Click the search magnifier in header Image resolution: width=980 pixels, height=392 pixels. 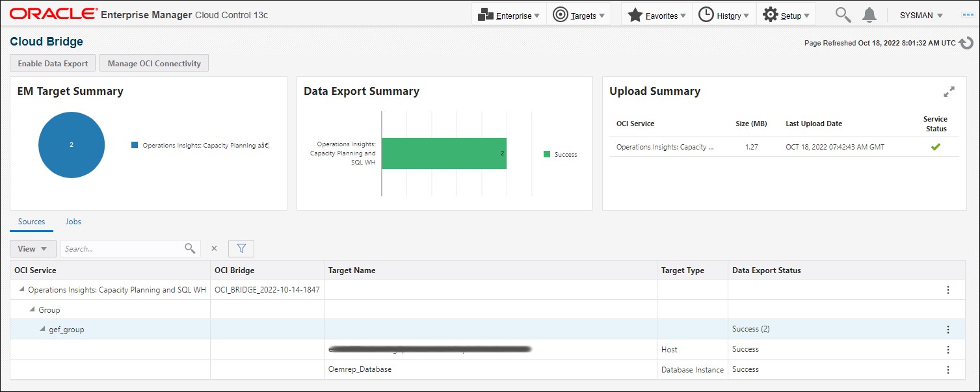(x=843, y=15)
